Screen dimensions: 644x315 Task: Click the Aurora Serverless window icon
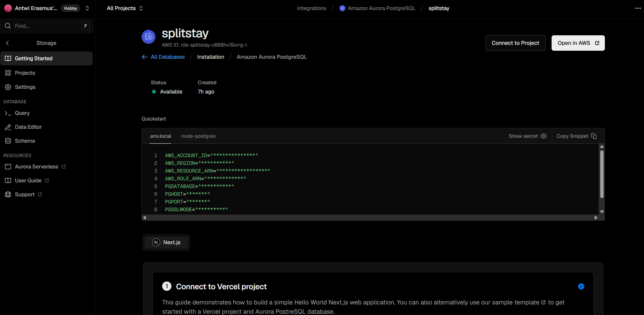click(8, 167)
